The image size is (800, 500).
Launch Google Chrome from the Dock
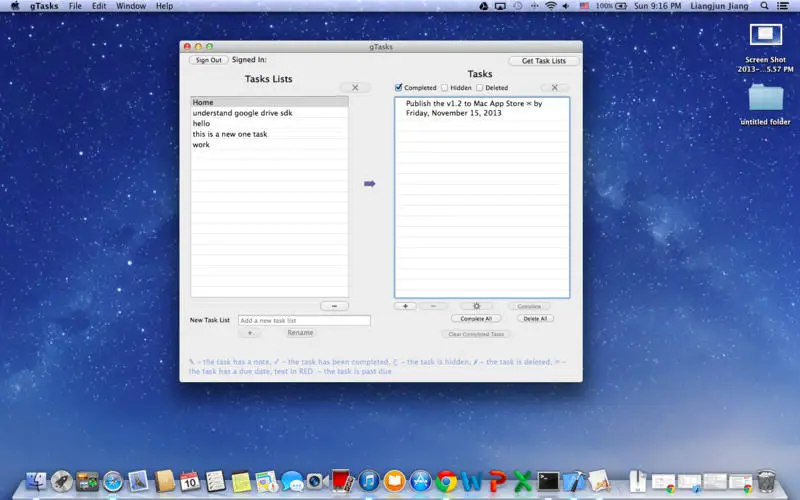tap(446, 481)
